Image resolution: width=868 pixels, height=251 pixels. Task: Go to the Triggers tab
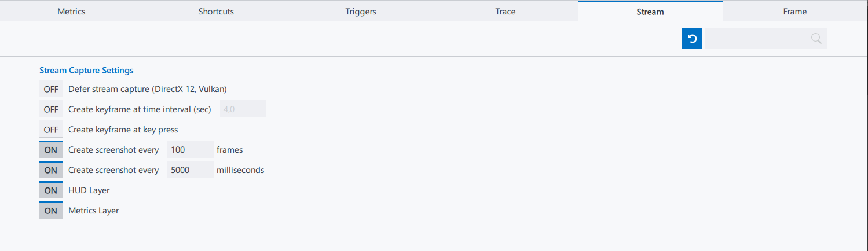361,12
